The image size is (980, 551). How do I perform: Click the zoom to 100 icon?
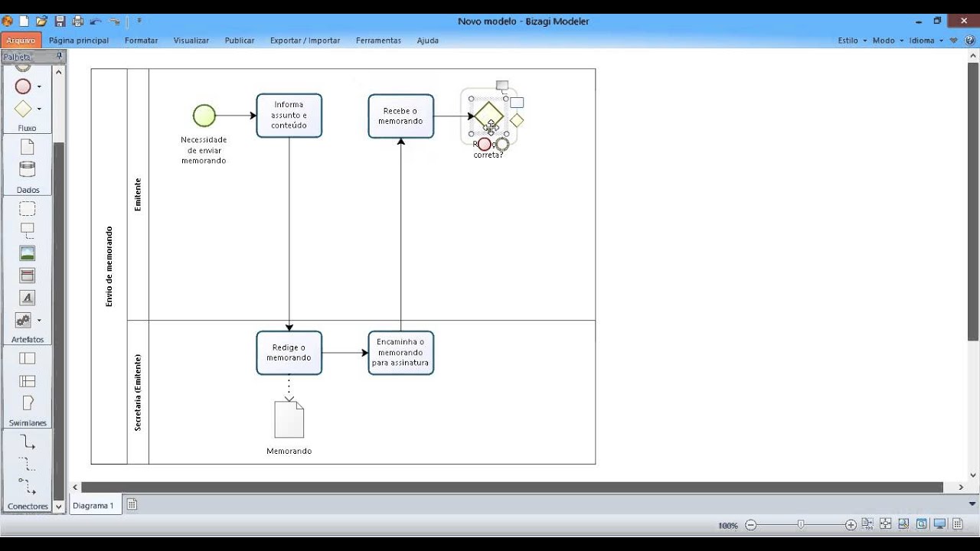tap(867, 524)
